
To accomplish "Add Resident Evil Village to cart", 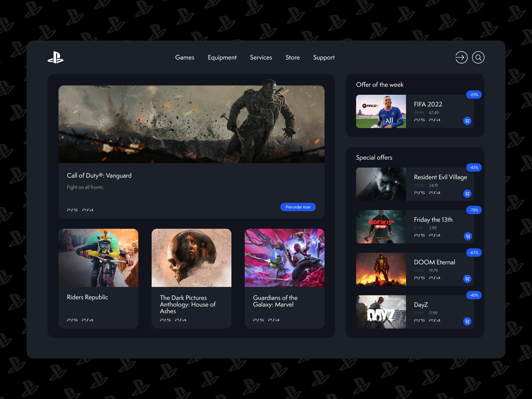I will pos(467,194).
